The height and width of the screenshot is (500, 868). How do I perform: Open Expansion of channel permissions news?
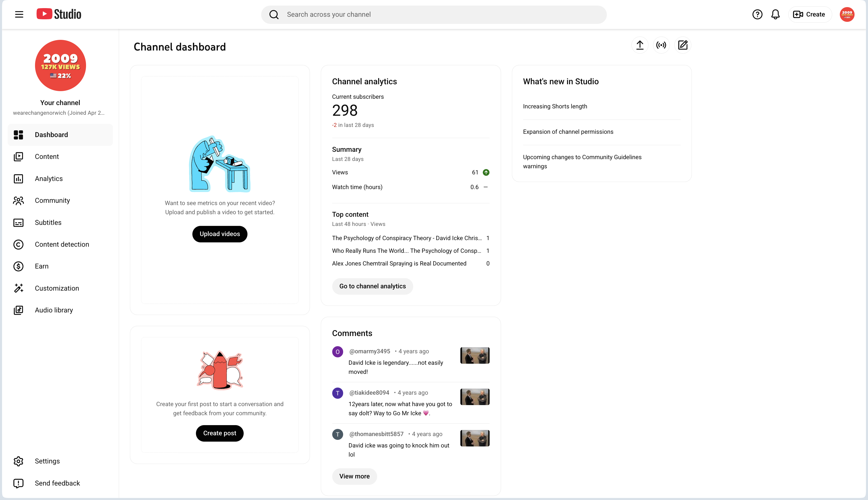click(x=568, y=132)
